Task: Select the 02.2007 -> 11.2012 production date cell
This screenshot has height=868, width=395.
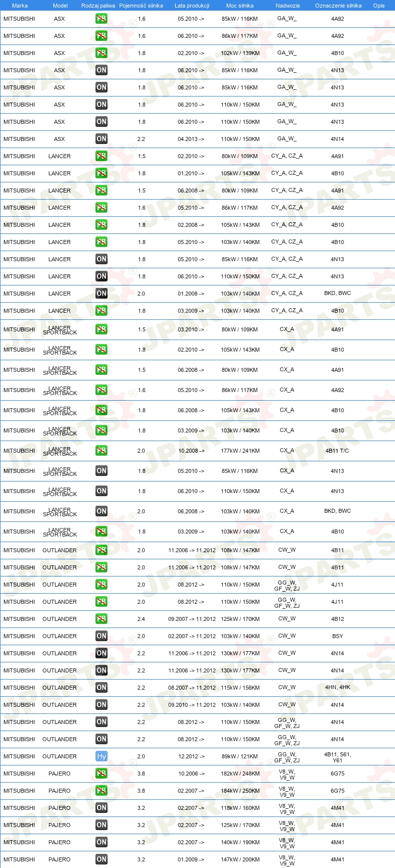Action: tap(192, 636)
